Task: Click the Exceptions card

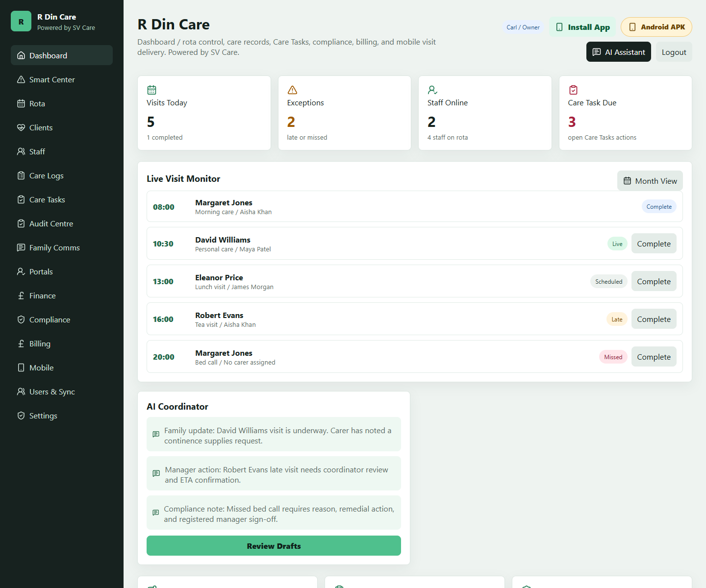Action: 345,113
